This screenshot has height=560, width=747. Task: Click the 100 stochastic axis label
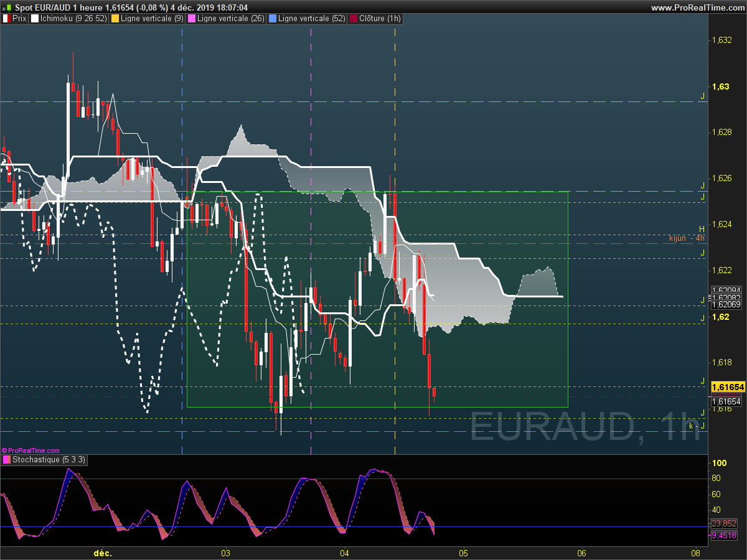click(720, 464)
